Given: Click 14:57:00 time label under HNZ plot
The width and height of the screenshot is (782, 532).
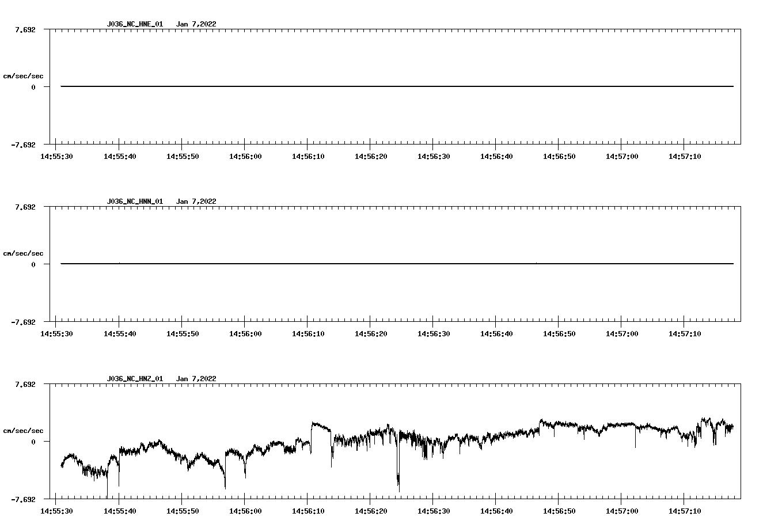Looking at the screenshot, I should click(621, 511).
